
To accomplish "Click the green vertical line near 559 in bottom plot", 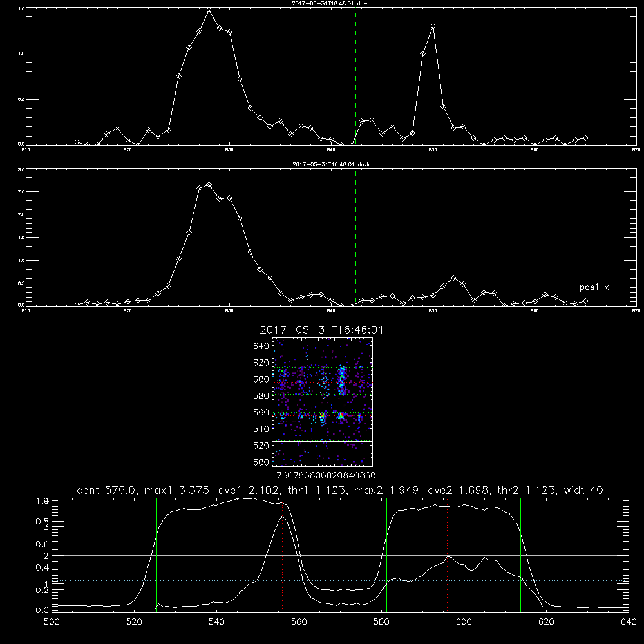I will [296, 555].
